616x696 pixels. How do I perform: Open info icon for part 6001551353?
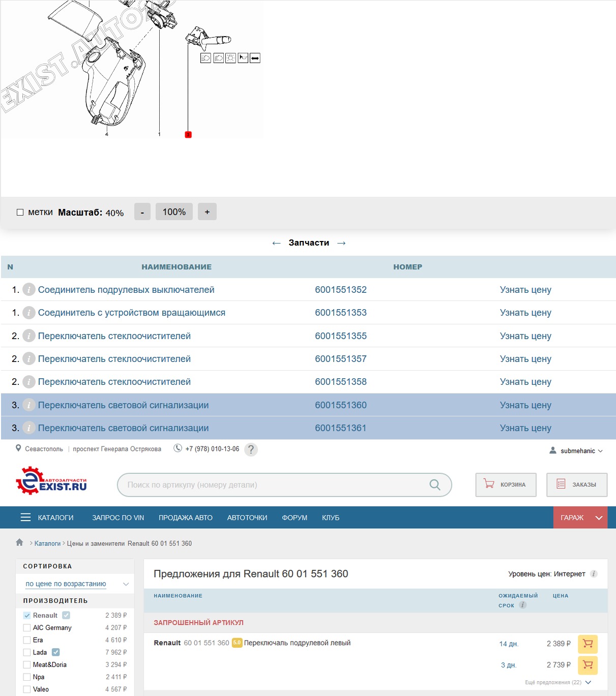(29, 313)
